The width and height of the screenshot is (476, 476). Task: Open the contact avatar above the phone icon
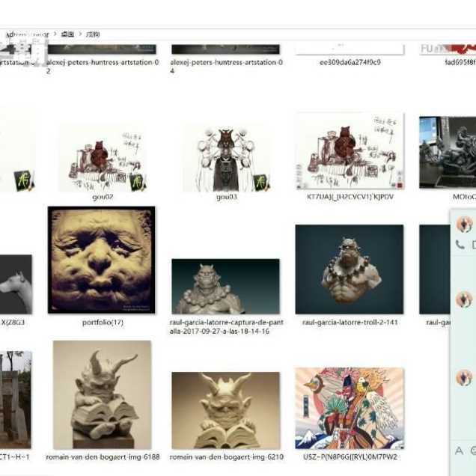pyautogui.click(x=465, y=224)
